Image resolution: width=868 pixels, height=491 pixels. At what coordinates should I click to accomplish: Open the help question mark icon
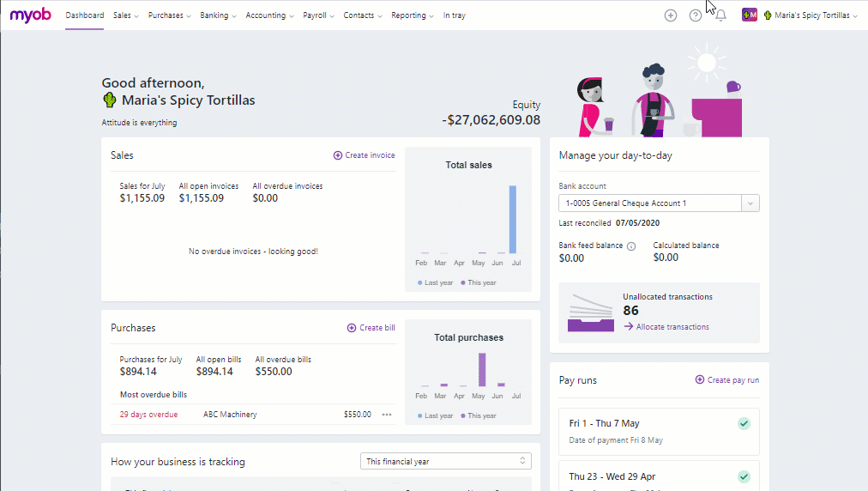(x=696, y=15)
